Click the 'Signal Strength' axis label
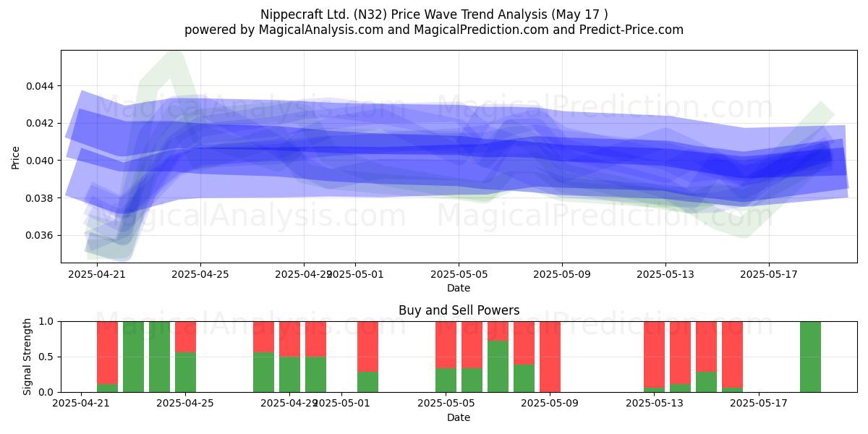This screenshot has width=868, height=434. pos(27,357)
